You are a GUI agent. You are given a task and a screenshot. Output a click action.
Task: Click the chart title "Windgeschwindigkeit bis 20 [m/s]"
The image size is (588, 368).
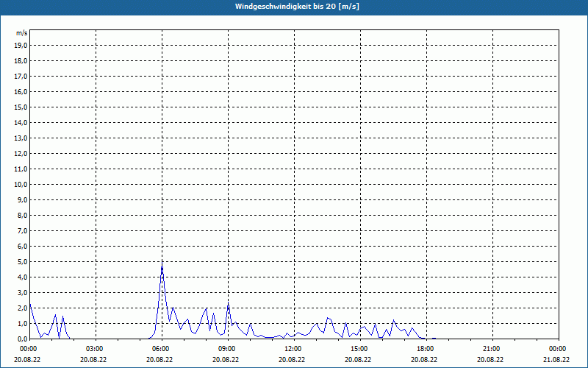point(297,7)
